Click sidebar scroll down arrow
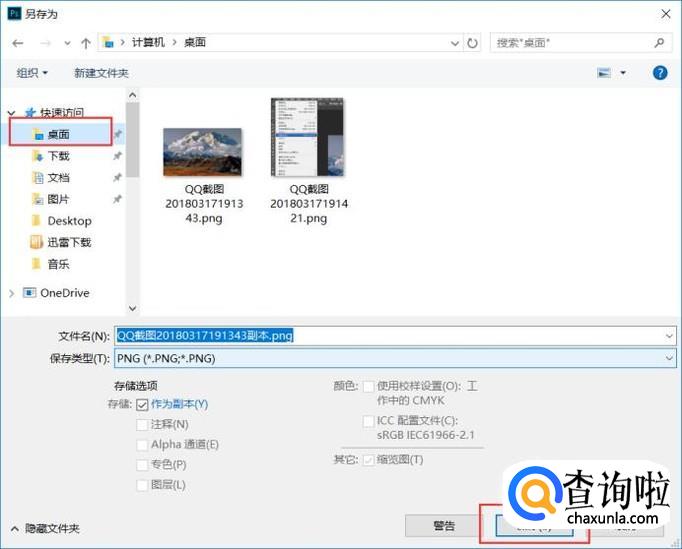The width and height of the screenshot is (682, 549). coord(133,308)
